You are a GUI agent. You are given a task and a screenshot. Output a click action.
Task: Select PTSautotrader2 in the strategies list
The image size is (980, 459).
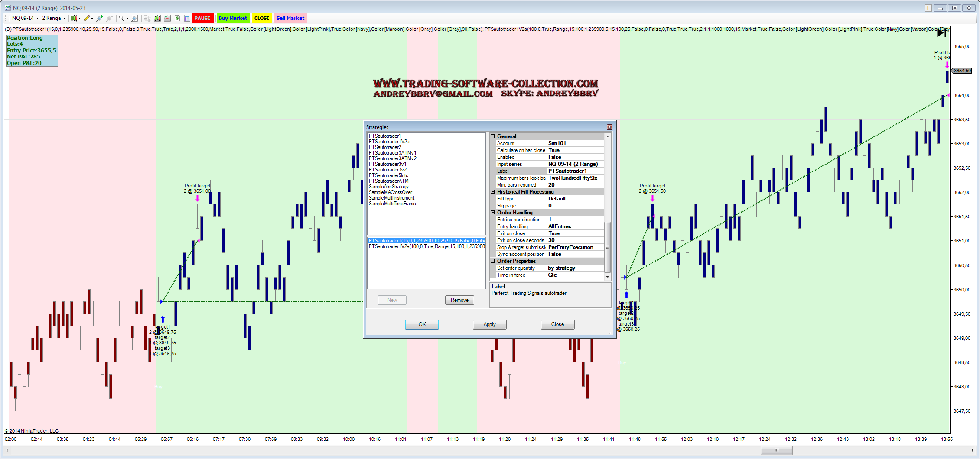pyautogui.click(x=385, y=147)
